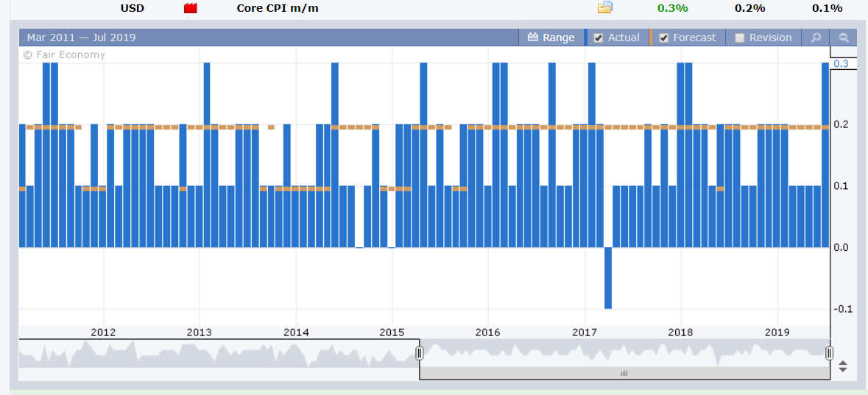Viewport: 868px width, 395px height.
Task: Click the blue 0.3 value axis marker
Action: [841, 64]
